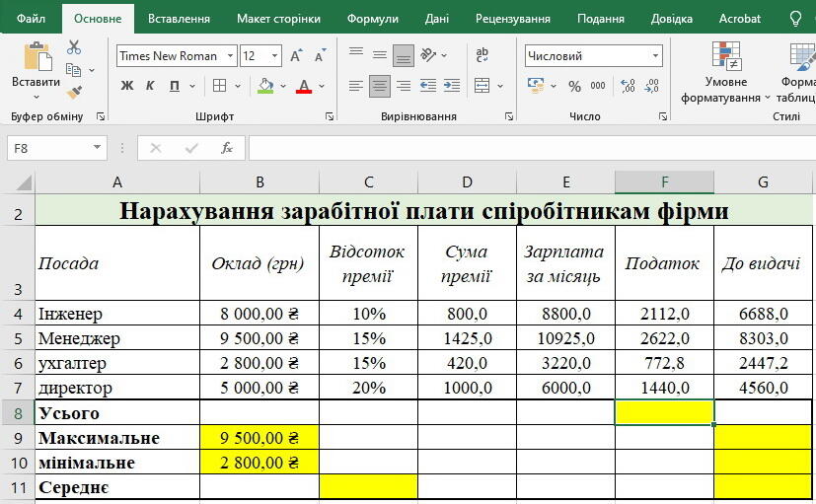Viewport: 816px width, 504px height.
Task: Switch to Рецензування tab
Action: (513, 19)
